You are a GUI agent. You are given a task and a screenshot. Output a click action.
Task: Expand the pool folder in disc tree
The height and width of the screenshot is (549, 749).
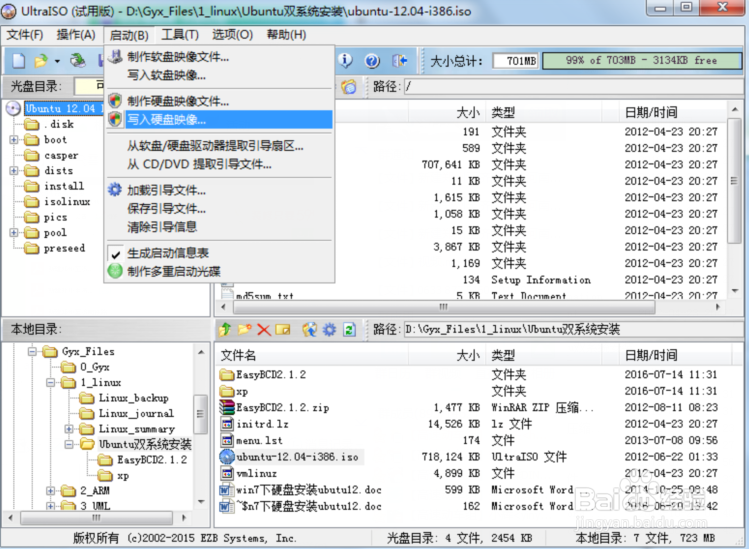[14, 233]
